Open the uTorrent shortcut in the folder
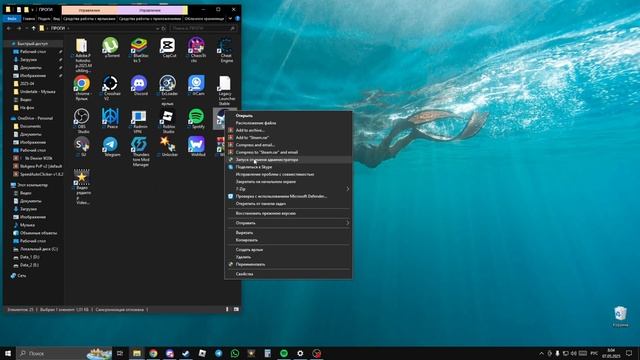This screenshot has height=360, width=640. click(111, 47)
